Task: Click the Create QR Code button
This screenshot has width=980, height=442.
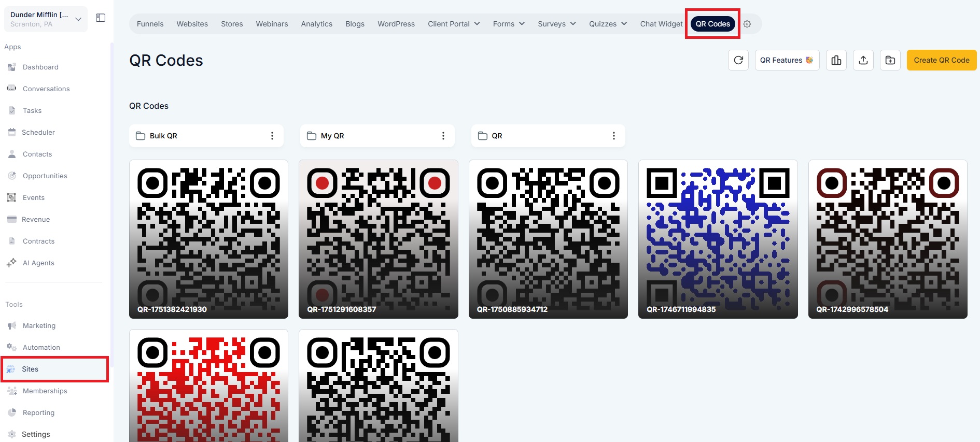Action: click(x=942, y=60)
